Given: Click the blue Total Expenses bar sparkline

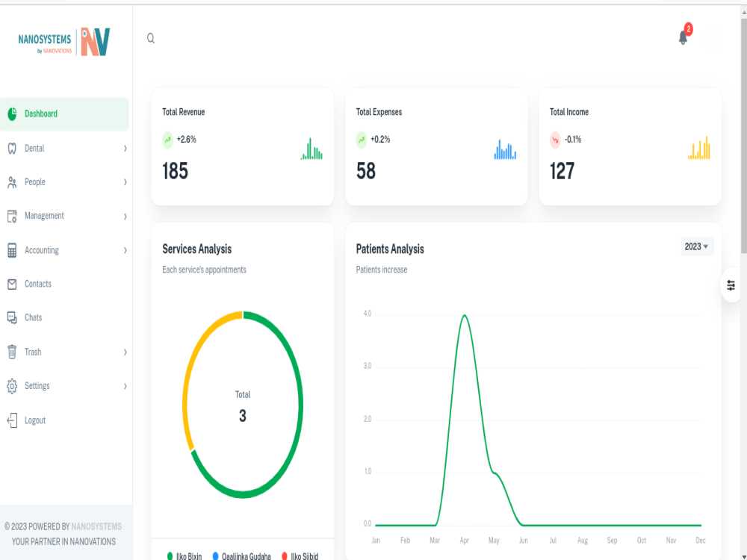Looking at the screenshot, I should coord(505,149).
